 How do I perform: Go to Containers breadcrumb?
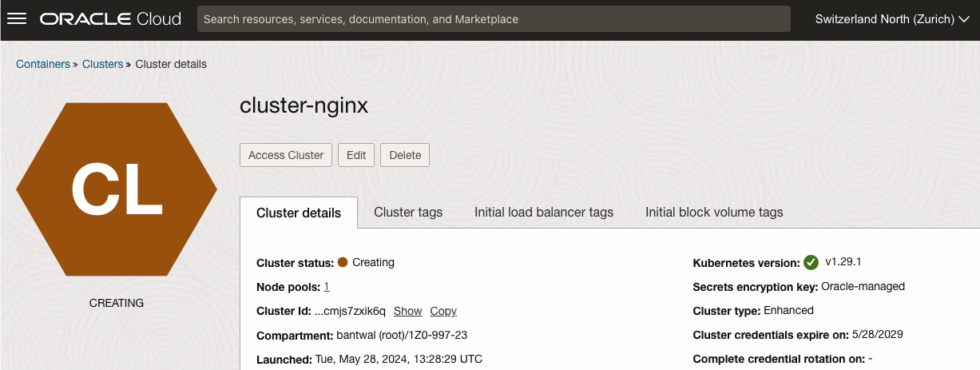point(43,64)
